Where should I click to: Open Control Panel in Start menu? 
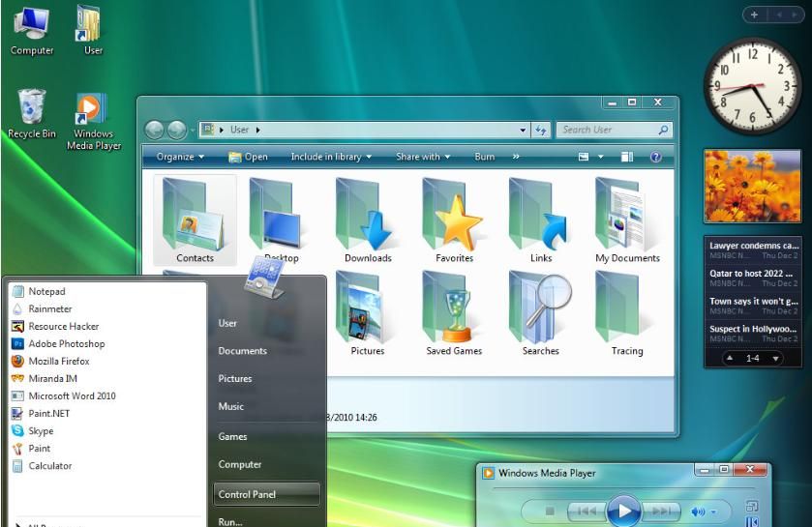tap(266, 494)
